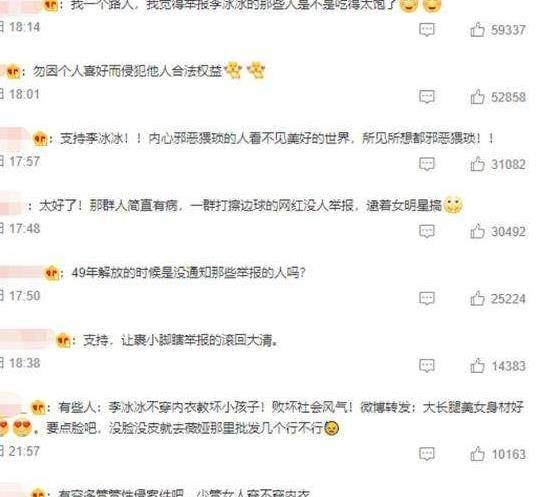Like the comment with 59337 likes

(477, 30)
